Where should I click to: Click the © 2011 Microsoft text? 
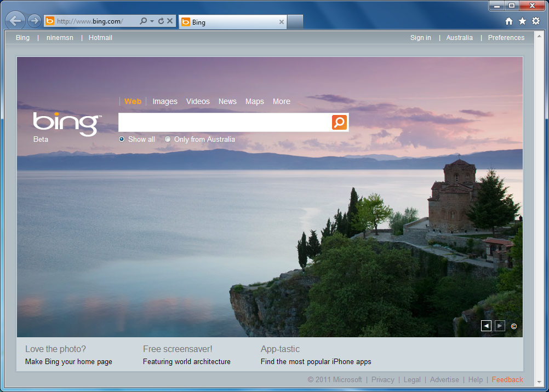click(335, 380)
